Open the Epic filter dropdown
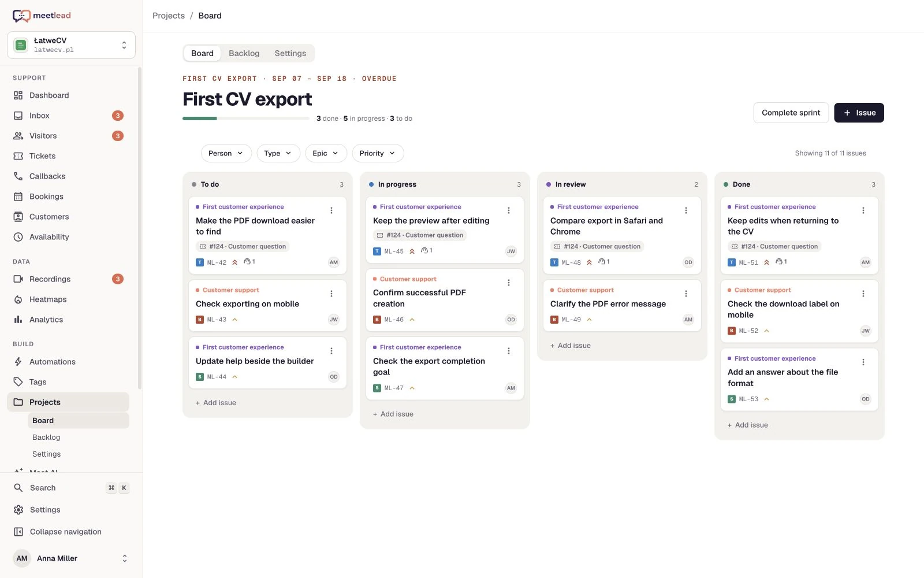 [326, 153]
